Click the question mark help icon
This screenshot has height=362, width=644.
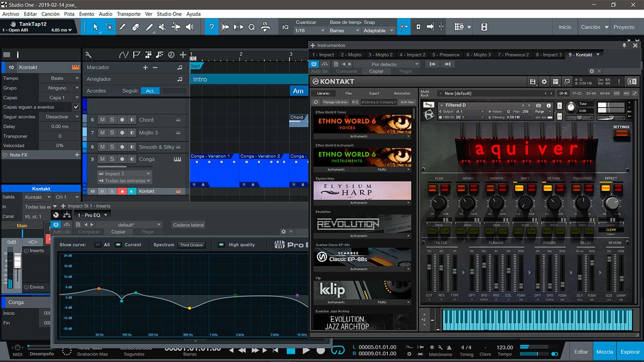(x=212, y=27)
